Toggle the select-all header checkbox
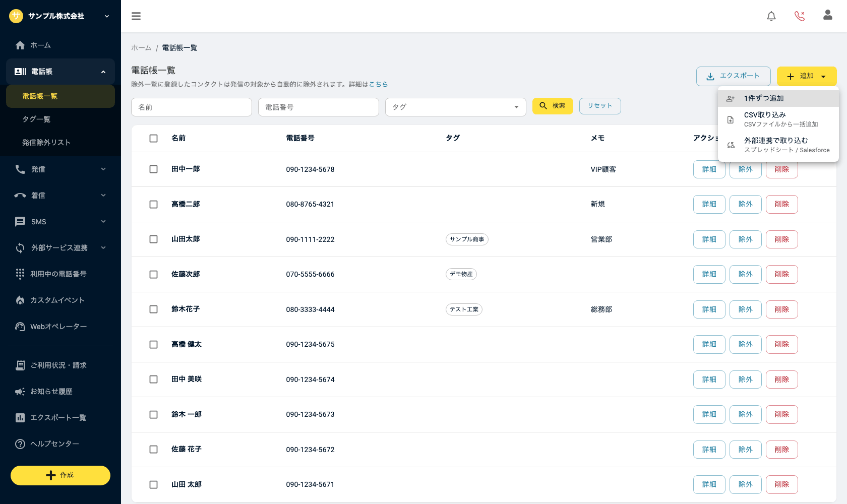The width and height of the screenshot is (847, 504). (154, 139)
